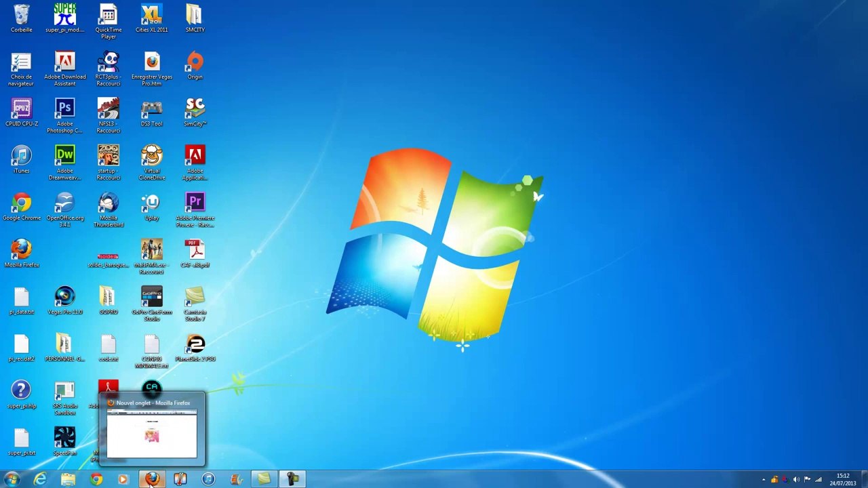This screenshot has width=868, height=488.
Task: Select the Zoo Tycoon startup Raccourci icon
Action: (x=108, y=163)
